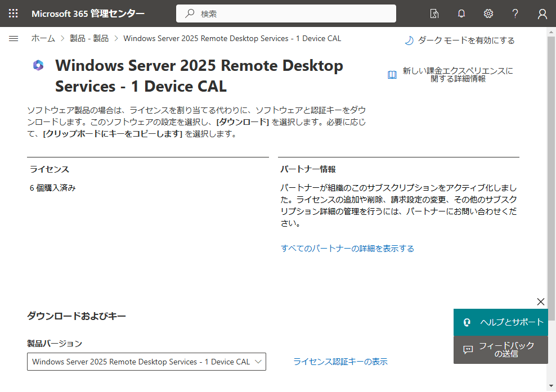The width and height of the screenshot is (556, 392).
Task: Click the moon dark mode icon
Action: [x=409, y=40]
